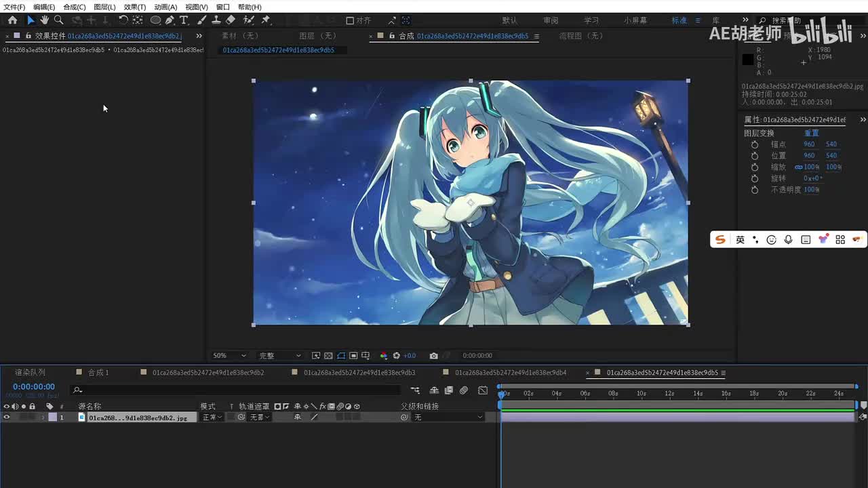868x488 pixels.
Task: Open the Sogou emoji face icon
Action: pos(772,240)
